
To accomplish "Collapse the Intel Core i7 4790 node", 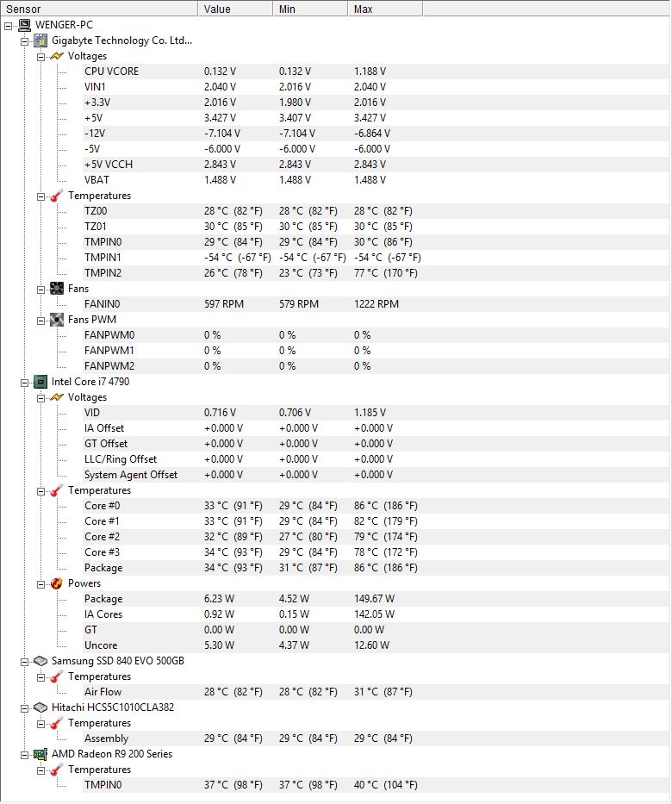I will click(x=25, y=383).
